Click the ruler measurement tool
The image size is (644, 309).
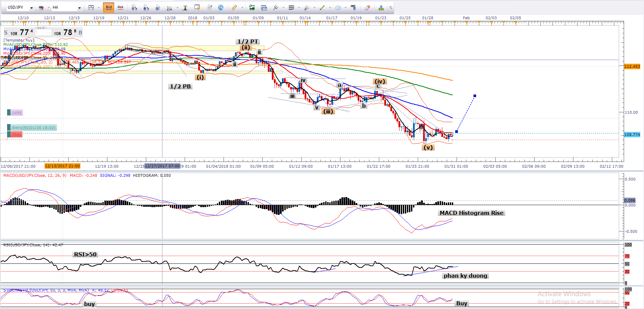(x=234, y=7)
